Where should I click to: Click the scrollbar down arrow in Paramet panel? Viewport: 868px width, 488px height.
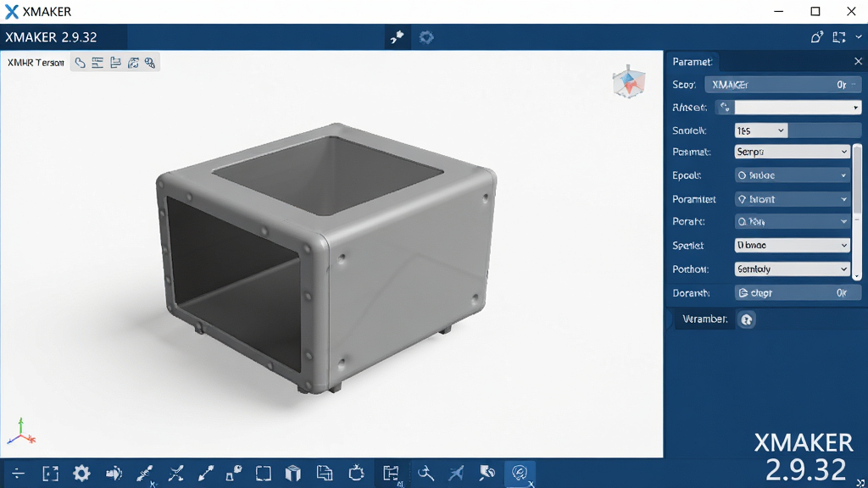[x=857, y=275]
